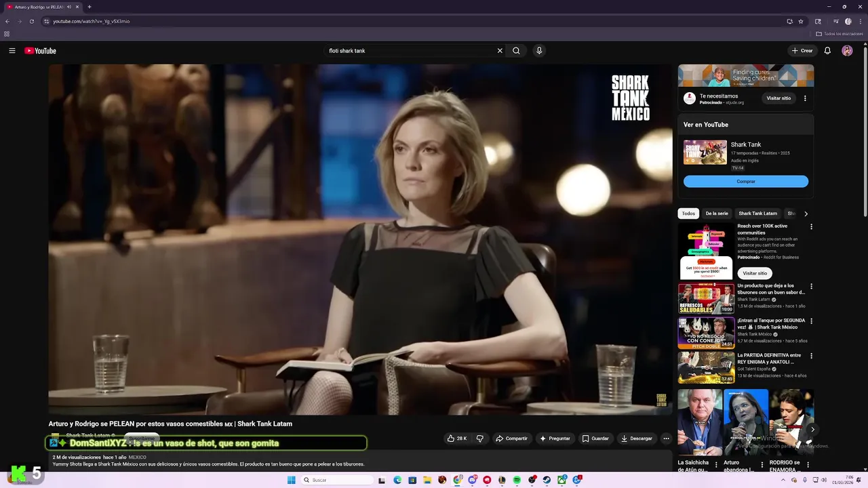The width and height of the screenshot is (868, 488).
Task: Open 'La Salchicha de Atún' short
Action: click(x=700, y=422)
